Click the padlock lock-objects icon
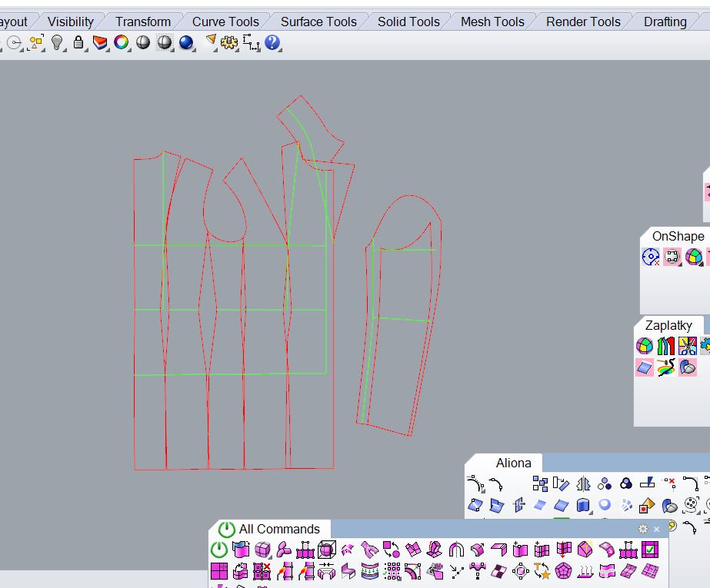 point(78,42)
